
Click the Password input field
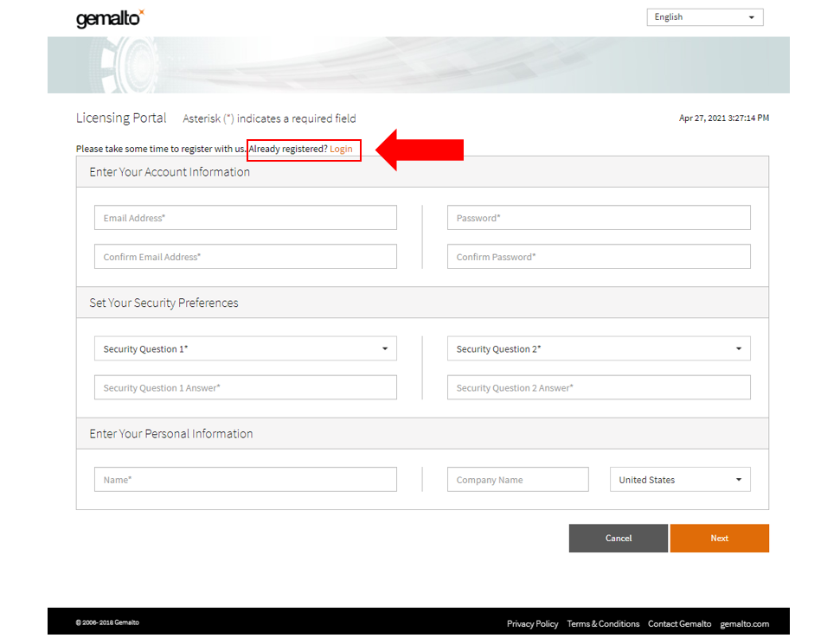598,218
